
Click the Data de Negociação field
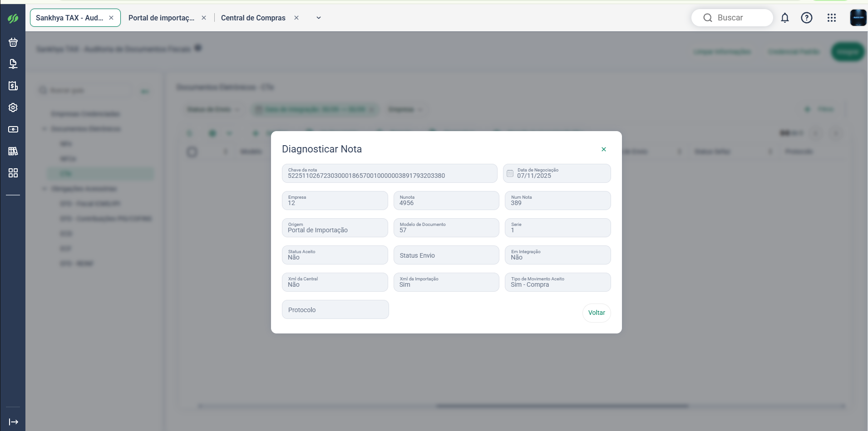point(557,173)
